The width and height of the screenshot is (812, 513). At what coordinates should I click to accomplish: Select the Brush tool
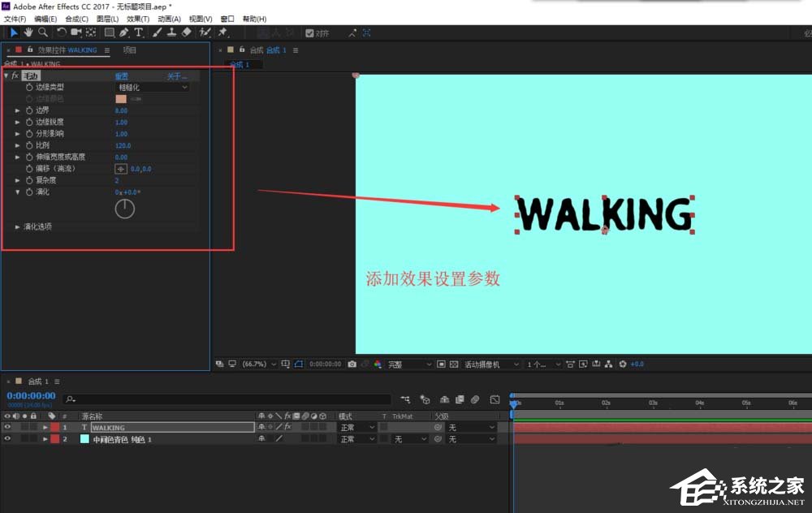(x=156, y=32)
